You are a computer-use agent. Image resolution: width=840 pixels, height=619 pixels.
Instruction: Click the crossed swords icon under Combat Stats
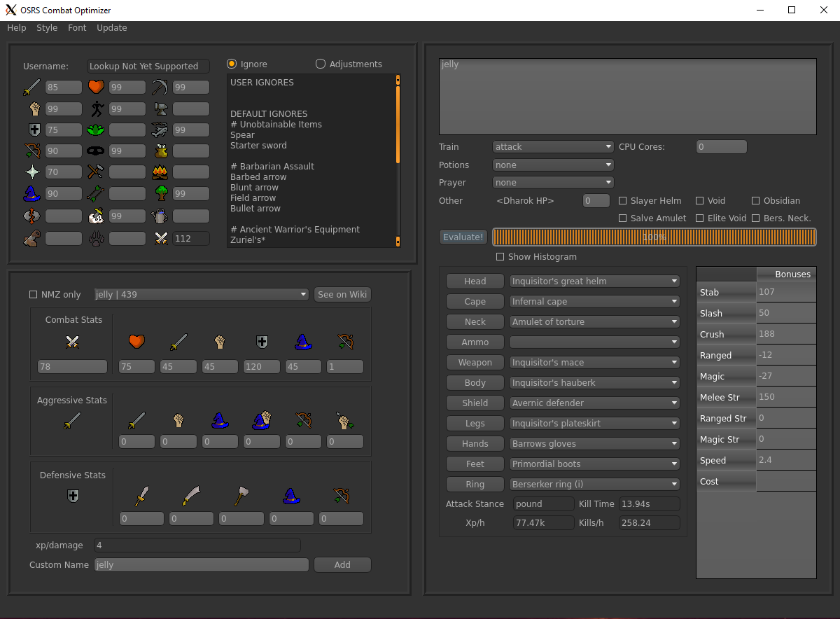72,342
